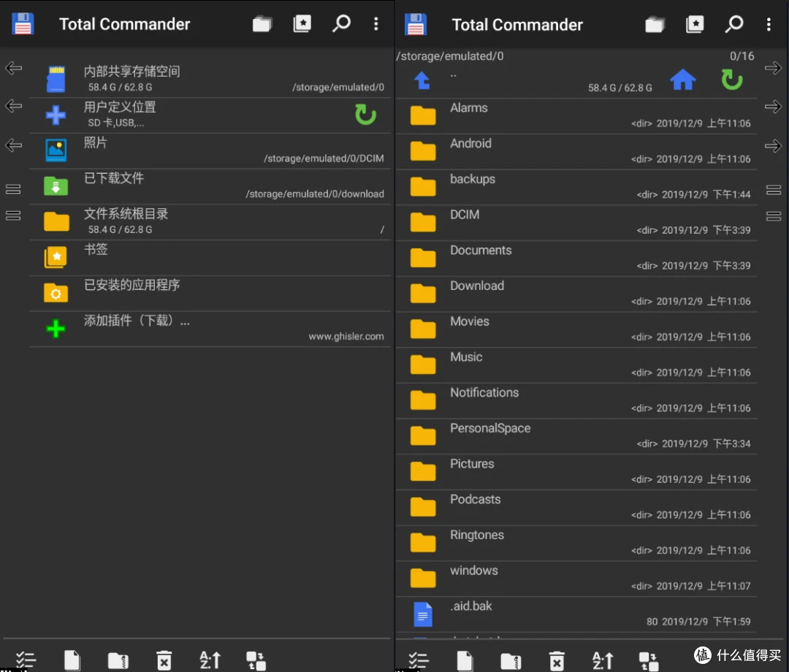The width and height of the screenshot is (789, 672).
Task: Click select-items icon in right bottom toolbar
Action: [x=418, y=661]
